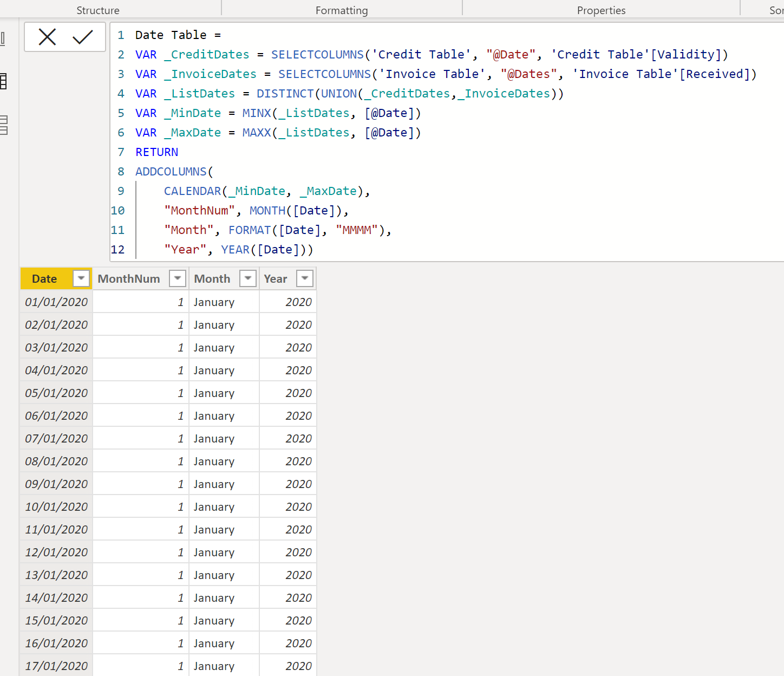Select the 2020 year cell in the 08/01/2020 row
The width and height of the screenshot is (784, 676).
[x=288, y=461]
